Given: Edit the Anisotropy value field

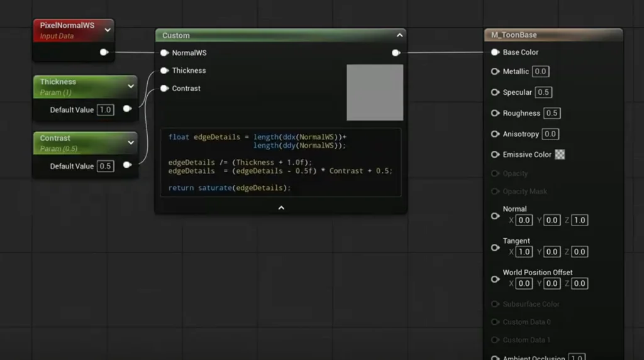Looking at the screenshot, I should click(550, 134).
